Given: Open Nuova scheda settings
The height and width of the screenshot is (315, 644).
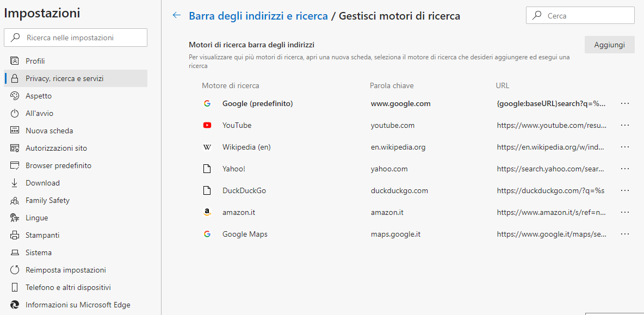Looking at the screenshot, I should (x=76, y=131).
